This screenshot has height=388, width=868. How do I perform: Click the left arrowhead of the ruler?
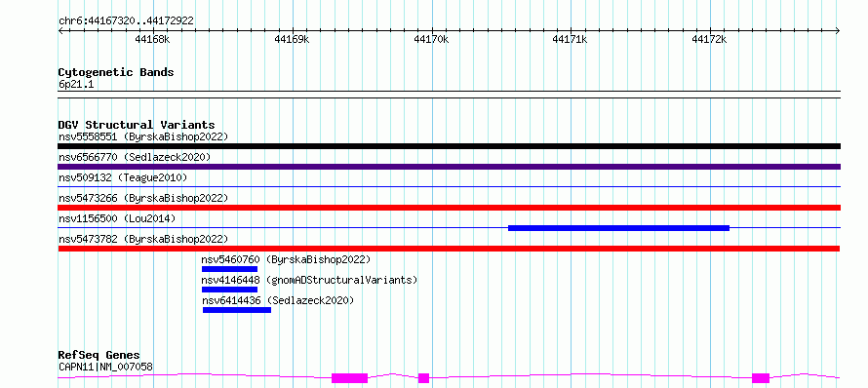[x=60, y=31]
